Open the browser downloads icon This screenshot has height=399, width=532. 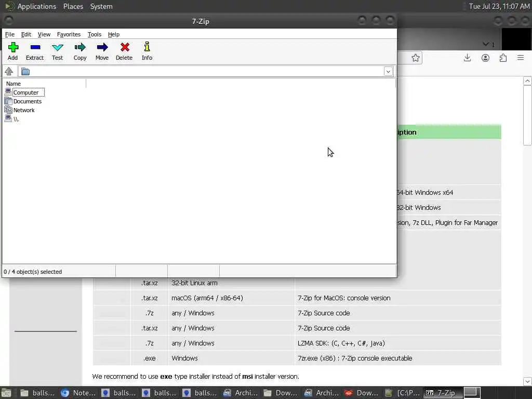(x=467, y=58)
